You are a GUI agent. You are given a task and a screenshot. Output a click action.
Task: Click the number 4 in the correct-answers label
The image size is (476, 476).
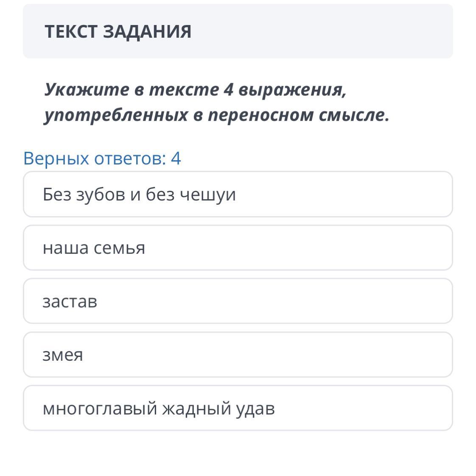click(x=176, y=158)
